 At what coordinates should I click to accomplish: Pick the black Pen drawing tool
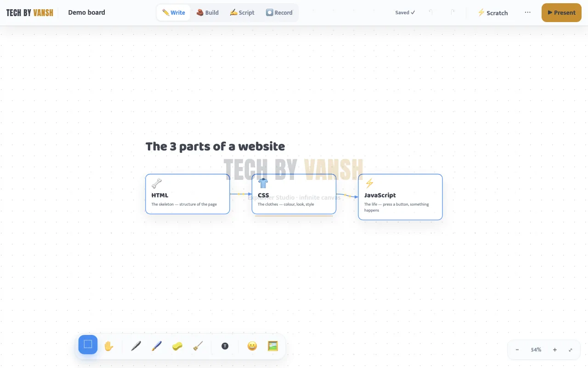tap(136, 346)
